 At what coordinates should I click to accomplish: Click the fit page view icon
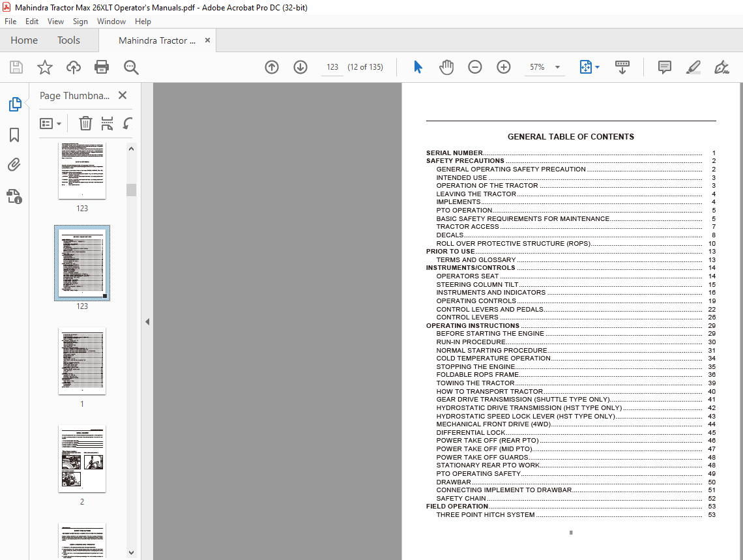(586, 67)
